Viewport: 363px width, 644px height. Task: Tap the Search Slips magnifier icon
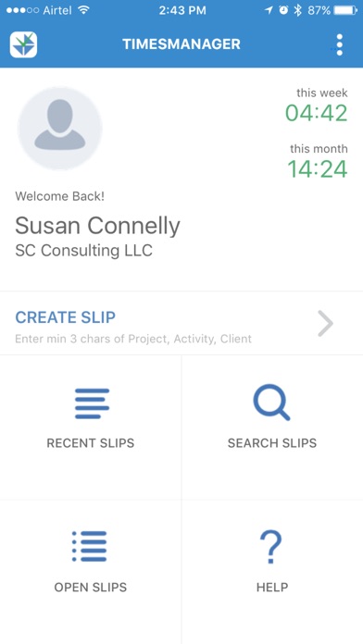pyautogui.click(x=271, y=402)
